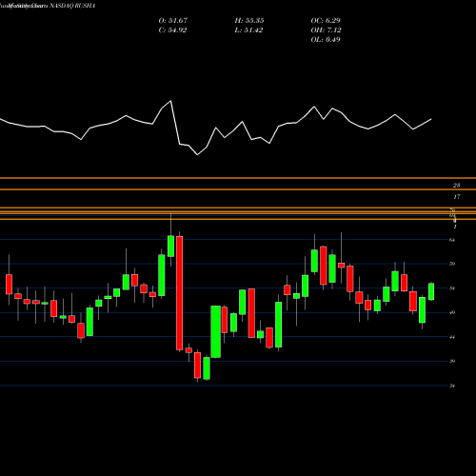Click the 49 price axis label
476x476 pixels.
pyautogui.click(x=452, y=312)
